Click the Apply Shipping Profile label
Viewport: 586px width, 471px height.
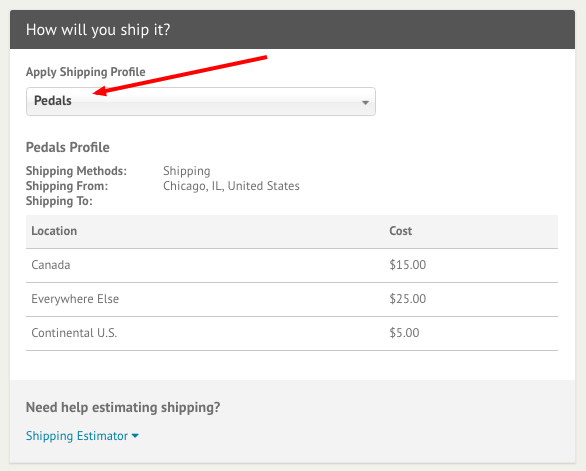(x=86, y=72)
